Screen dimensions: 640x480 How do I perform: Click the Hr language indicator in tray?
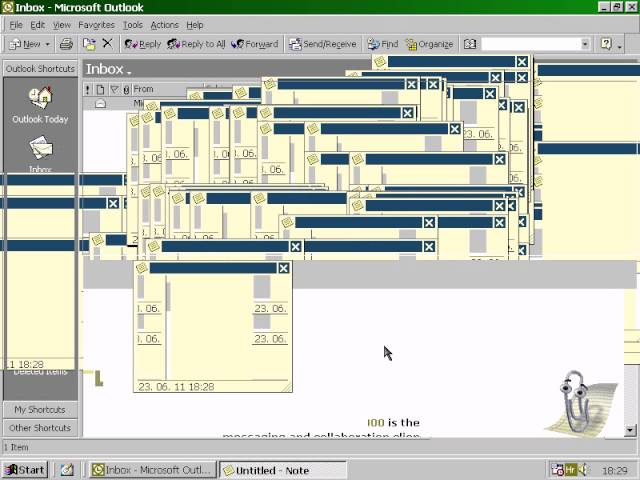pyautogui.click(x=570, y=470)
